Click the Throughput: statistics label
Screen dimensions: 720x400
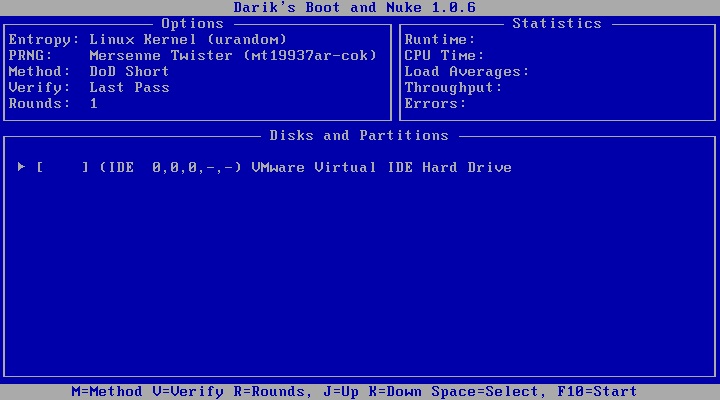coord(454,88)
